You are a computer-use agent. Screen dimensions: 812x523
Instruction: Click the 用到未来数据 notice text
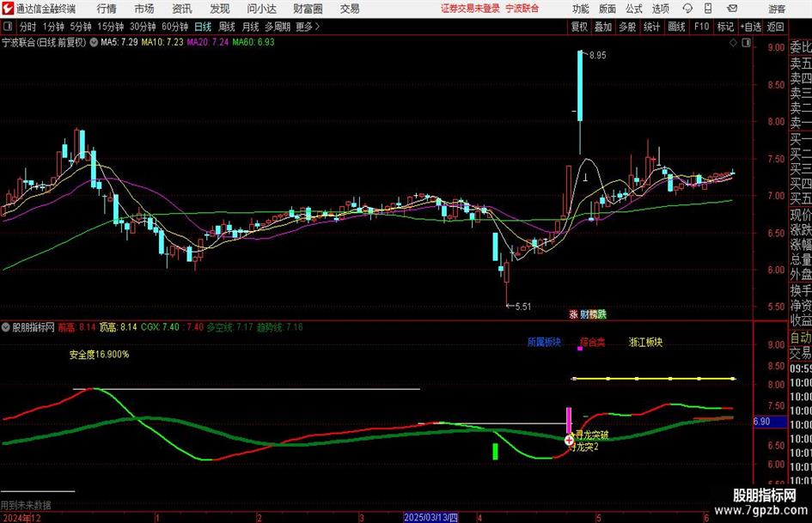[x=26, y=505]
